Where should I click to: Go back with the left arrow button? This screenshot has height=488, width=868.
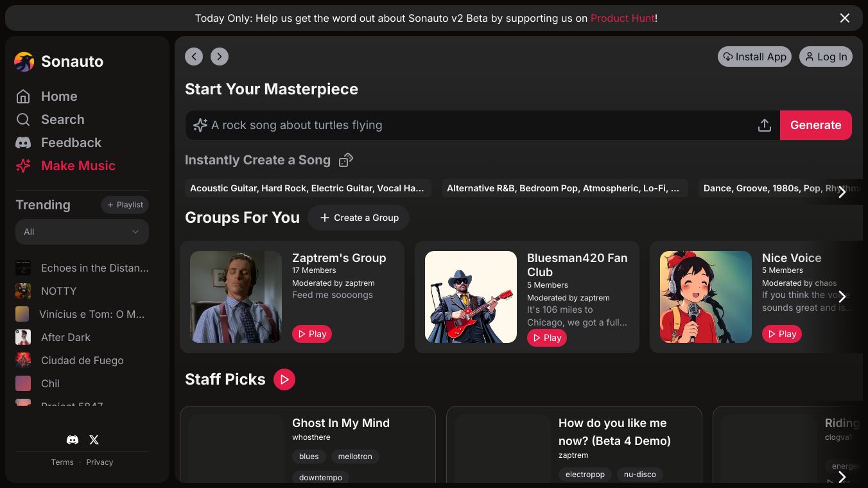coord(194,57)
